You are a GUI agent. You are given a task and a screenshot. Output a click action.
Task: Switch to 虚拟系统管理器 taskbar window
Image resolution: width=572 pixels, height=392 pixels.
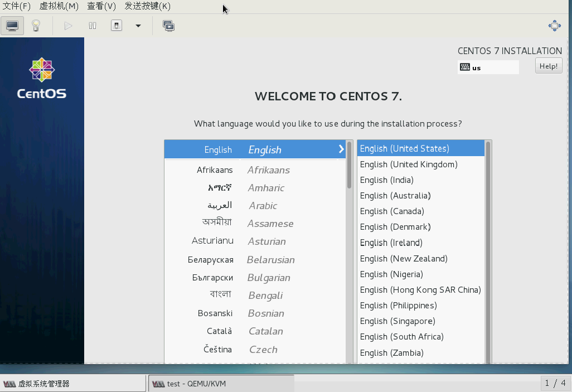pos(73,384)
